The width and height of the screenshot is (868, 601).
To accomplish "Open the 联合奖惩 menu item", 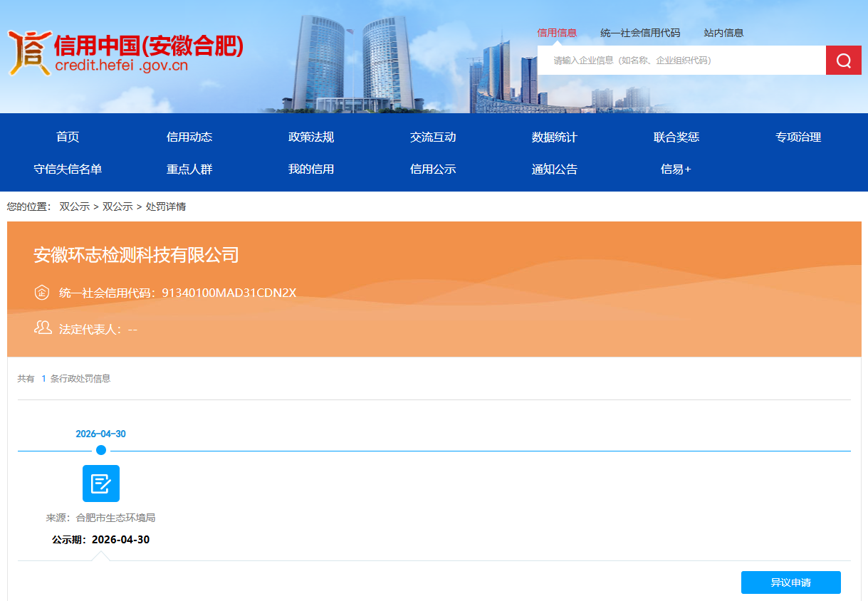I will coord(676,137).
